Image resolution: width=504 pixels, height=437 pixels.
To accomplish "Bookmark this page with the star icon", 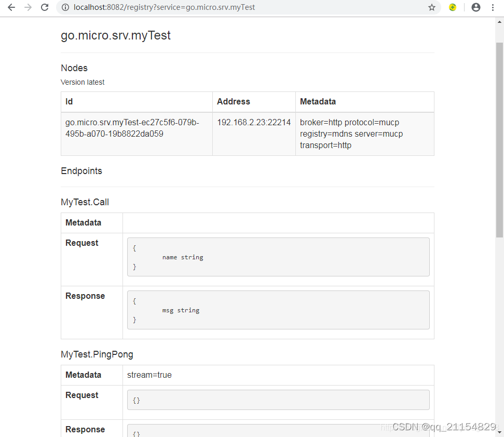I will pyautogui.click(x=432, y=7).
